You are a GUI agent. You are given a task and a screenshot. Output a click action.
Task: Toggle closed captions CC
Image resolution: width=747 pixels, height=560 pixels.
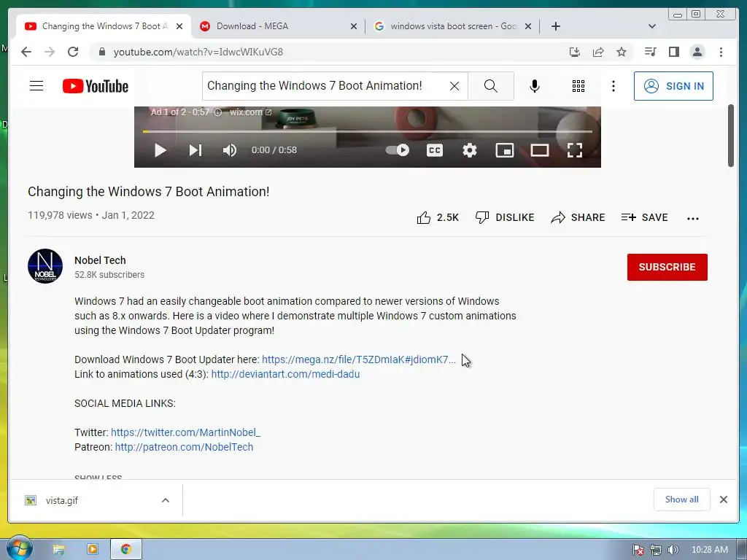(x=435, y=150)
